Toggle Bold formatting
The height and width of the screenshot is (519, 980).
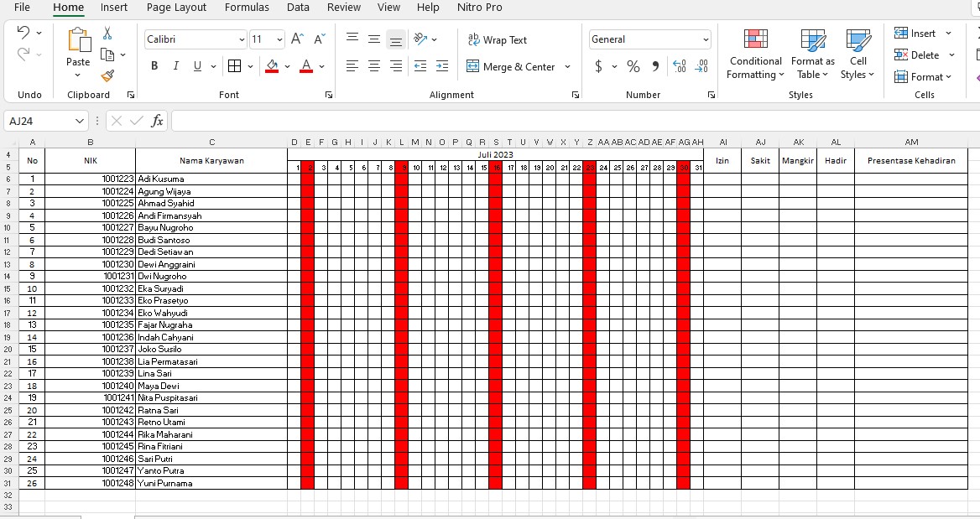(154, 66)
